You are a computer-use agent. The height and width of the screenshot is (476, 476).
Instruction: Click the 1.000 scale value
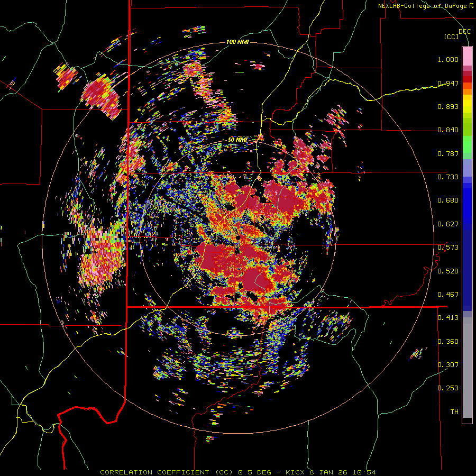[x=448, y=59]
